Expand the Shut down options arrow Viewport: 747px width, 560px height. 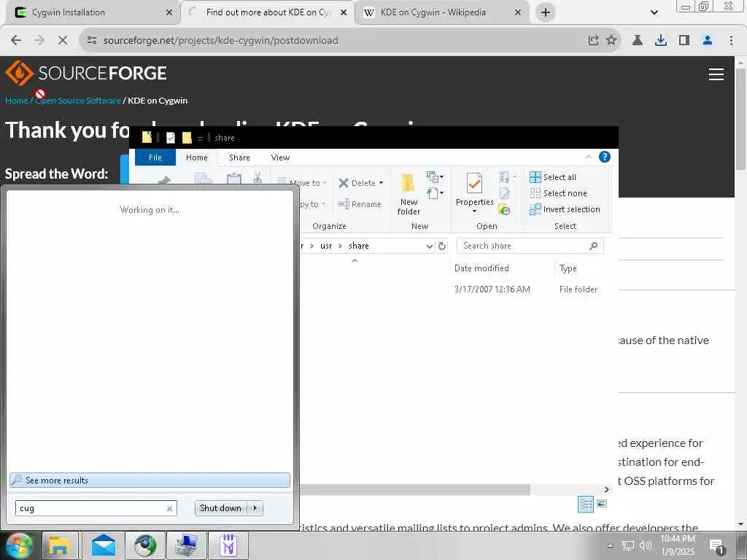click(256, 508)
